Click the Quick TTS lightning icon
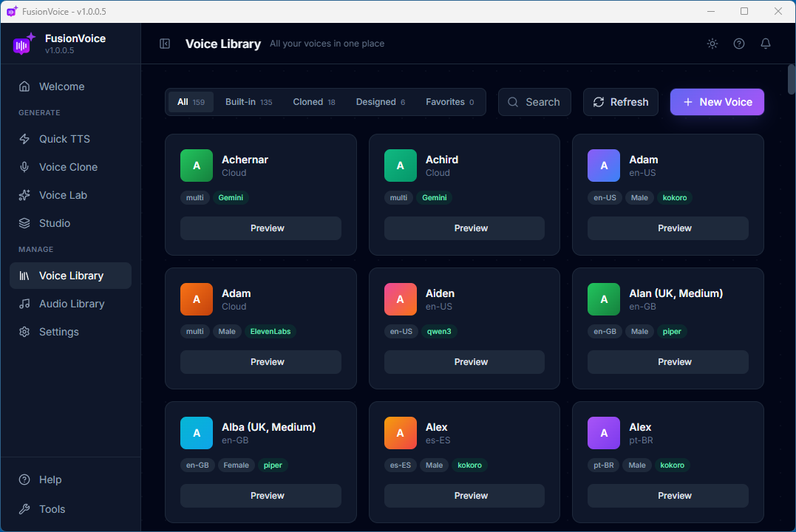 (24, 139)
